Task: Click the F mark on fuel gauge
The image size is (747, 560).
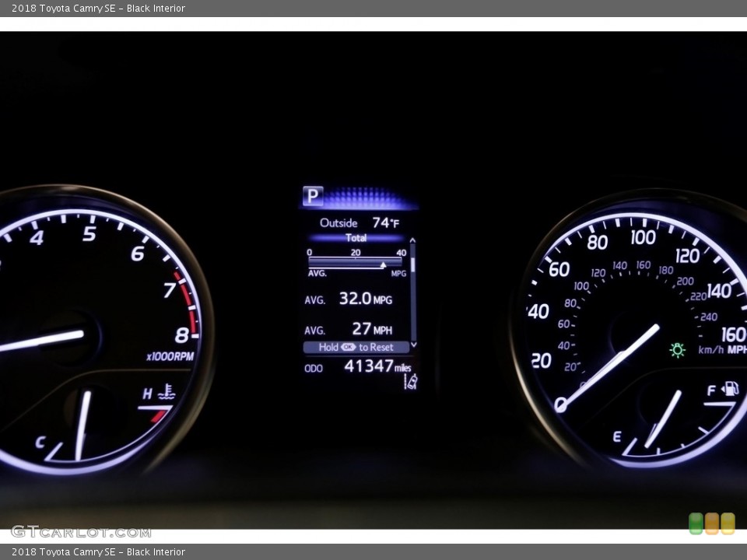Action: (710, 391)
